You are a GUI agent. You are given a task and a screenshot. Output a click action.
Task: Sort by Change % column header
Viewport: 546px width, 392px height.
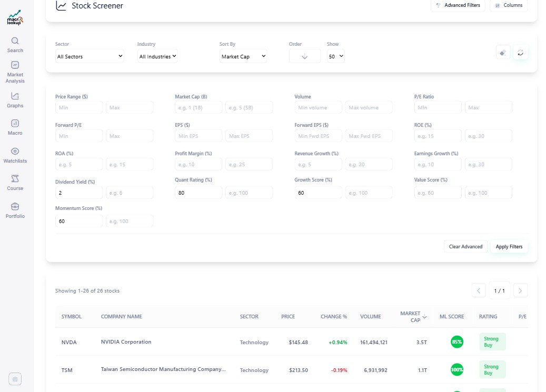pos(334,316)
